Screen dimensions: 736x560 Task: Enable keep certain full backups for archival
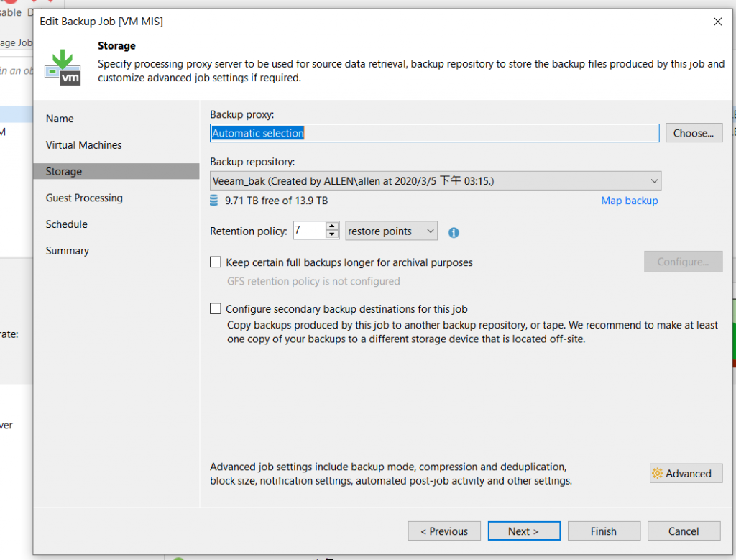(x=216, y=262)
